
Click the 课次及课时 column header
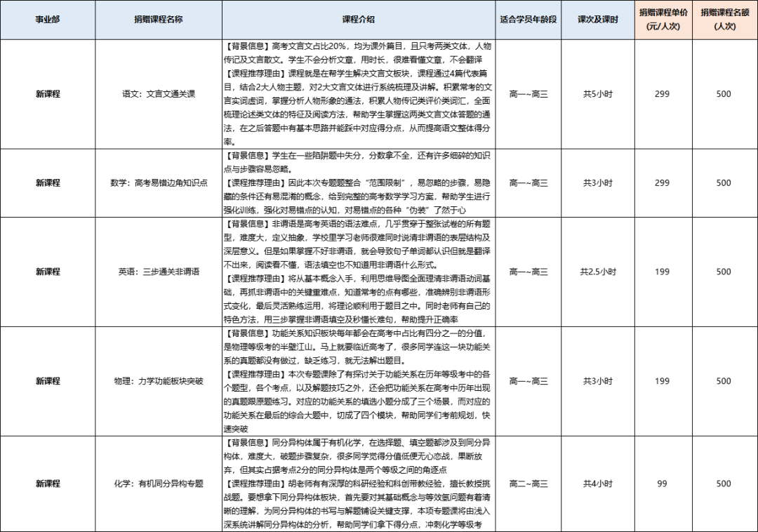click(597, 20)
